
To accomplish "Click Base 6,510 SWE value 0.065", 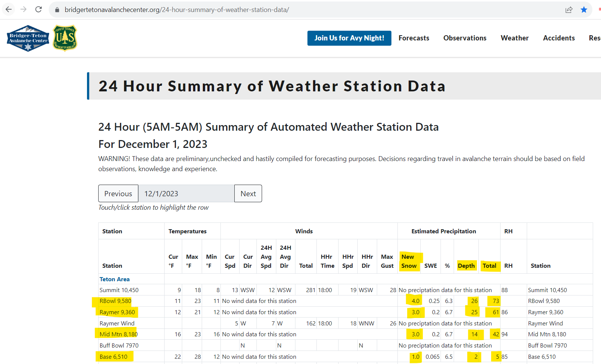I will (x=433, y=357).
